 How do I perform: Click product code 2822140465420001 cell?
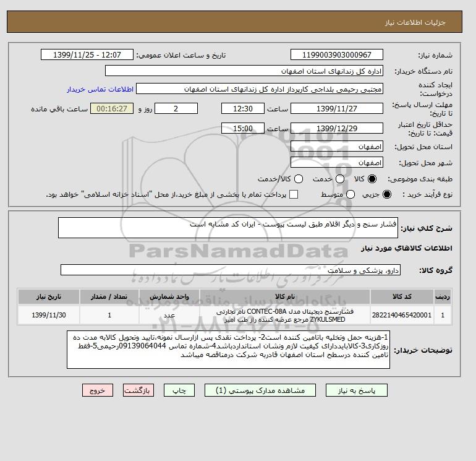tap(402, 315)
